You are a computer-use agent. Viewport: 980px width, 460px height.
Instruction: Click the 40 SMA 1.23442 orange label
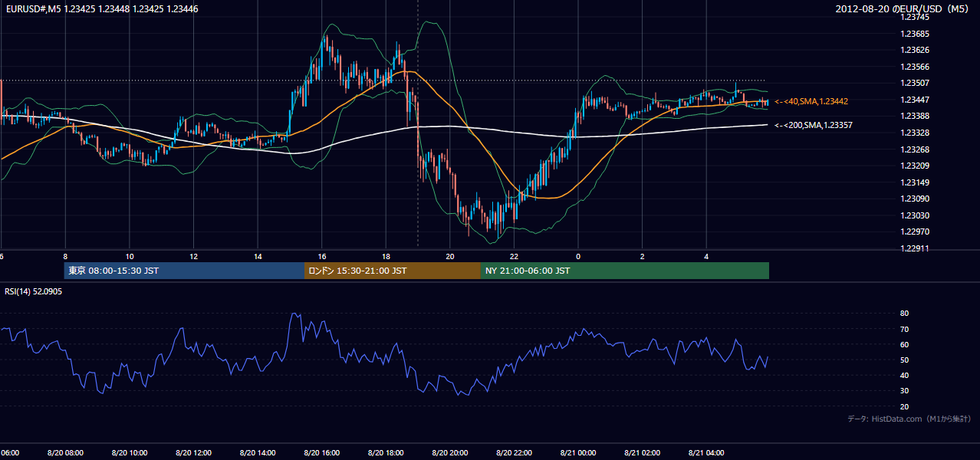[x=811, y=101]
